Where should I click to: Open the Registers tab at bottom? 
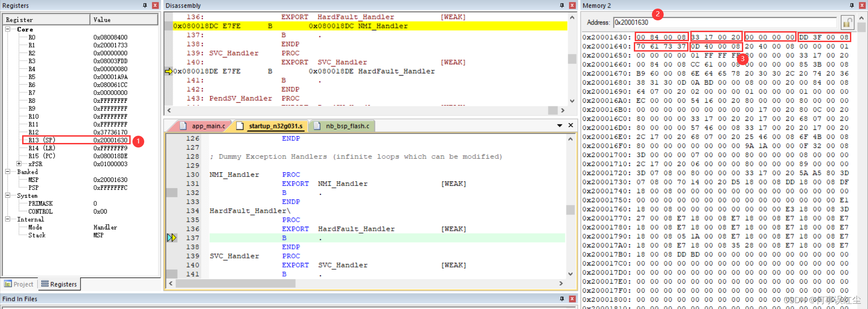pyautogui.click(x=59, y=284)
